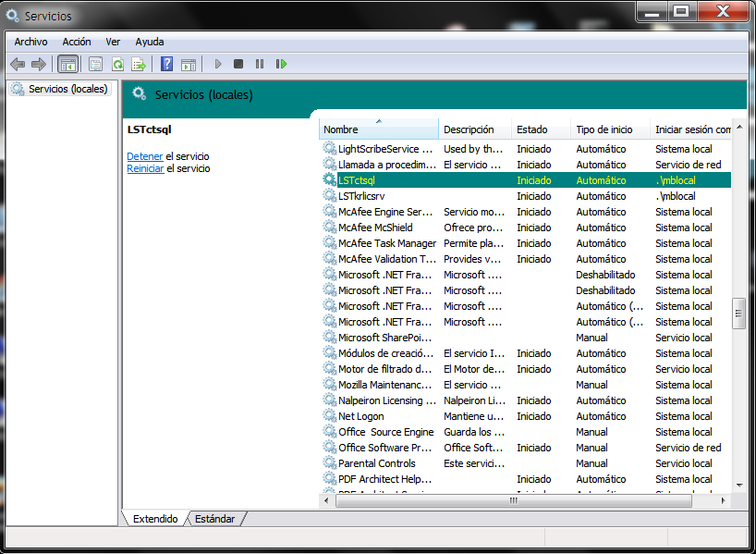Open the Acción menu
This screenshot has height=554, width=756.
click(x=77, y=42)
